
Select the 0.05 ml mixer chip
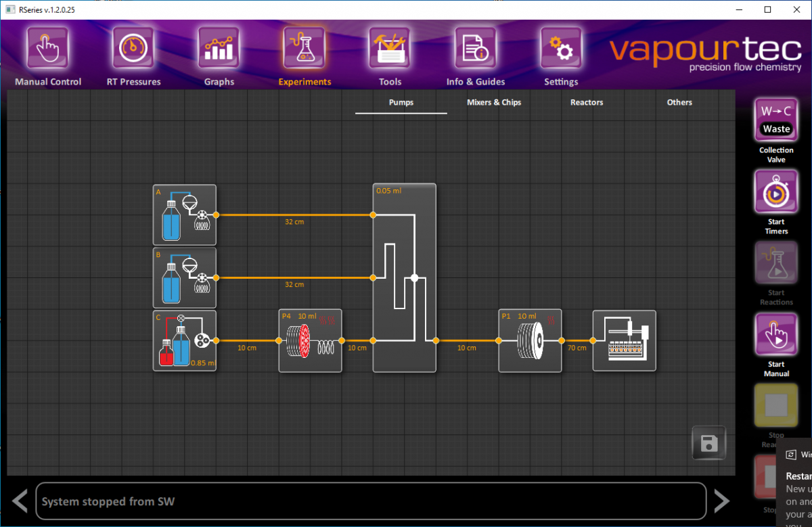tap(404, 277)
